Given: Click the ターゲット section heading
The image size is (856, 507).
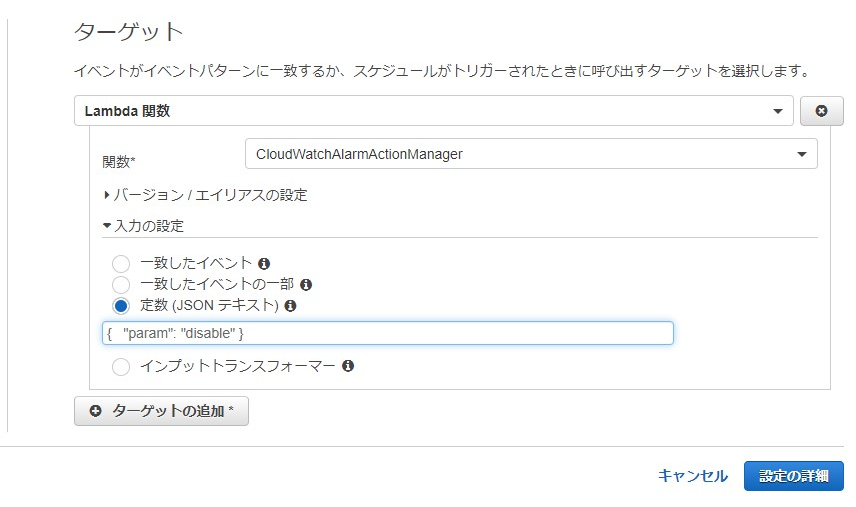Looking at the screenshot, I should [129, 32].
